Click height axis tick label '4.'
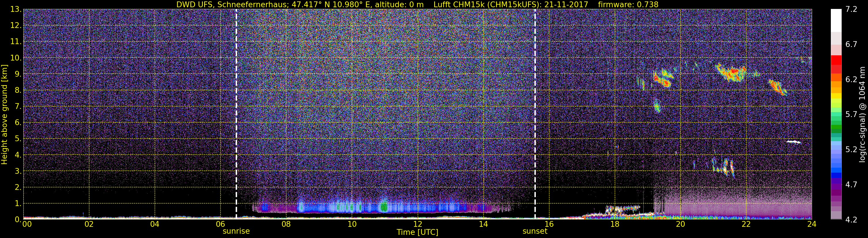 18,155
